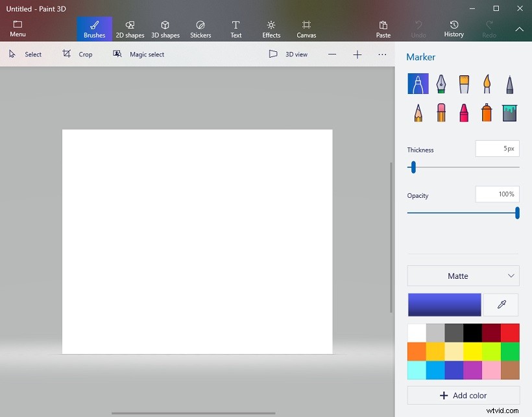Viewport: 532px width, 417px height.
Task: Select the Pixel pen tool
Action: click(509, 84)
